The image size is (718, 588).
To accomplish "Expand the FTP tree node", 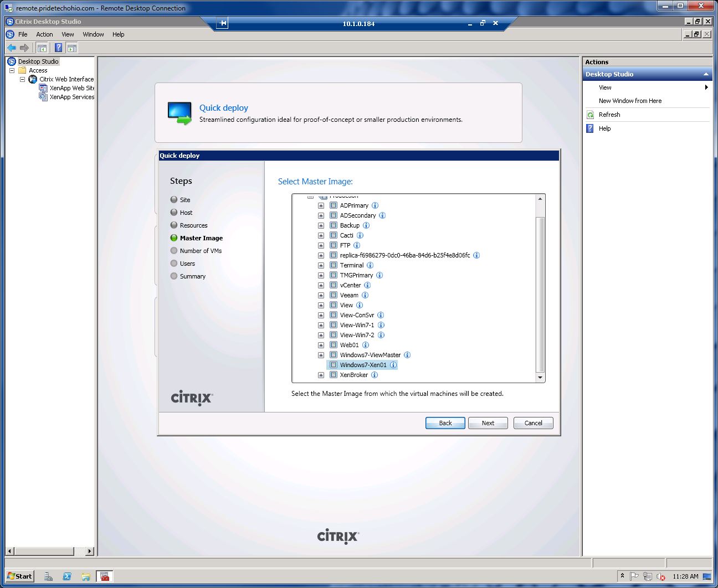I will (321, 245).
